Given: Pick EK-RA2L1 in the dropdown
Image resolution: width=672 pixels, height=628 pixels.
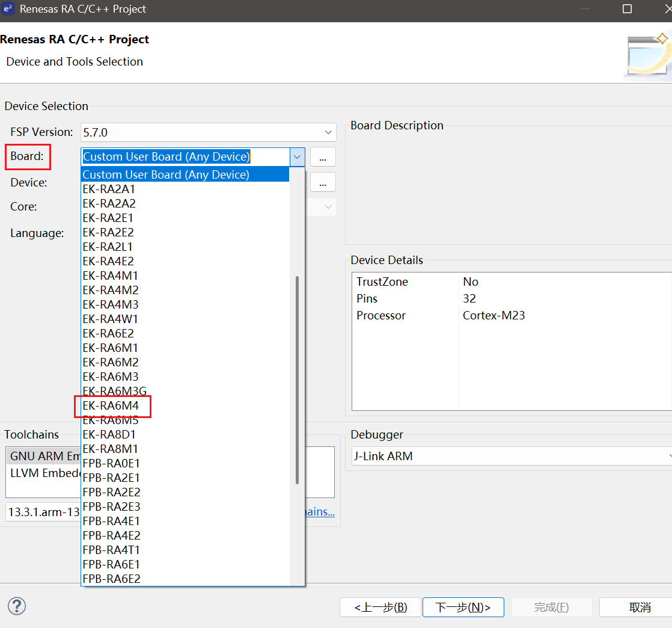Looking at the screenshot, I should pyautogui.click(x=185, y=247).
